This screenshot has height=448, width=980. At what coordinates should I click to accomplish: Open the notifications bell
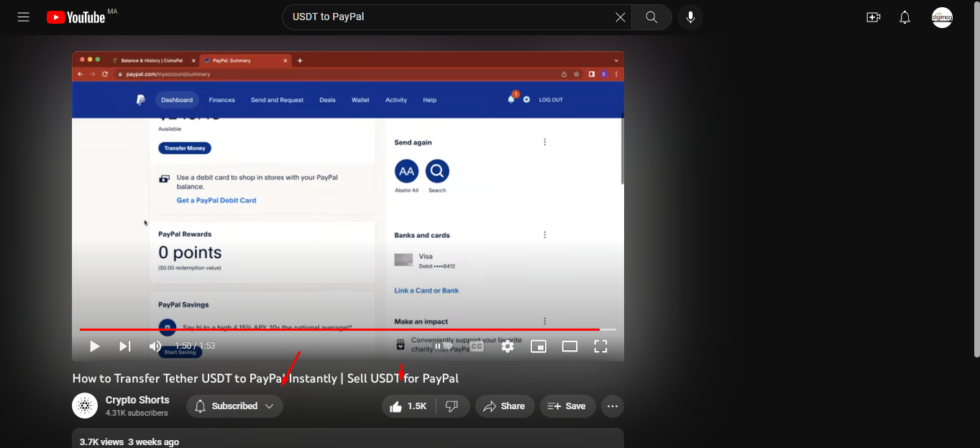[905, 17]
